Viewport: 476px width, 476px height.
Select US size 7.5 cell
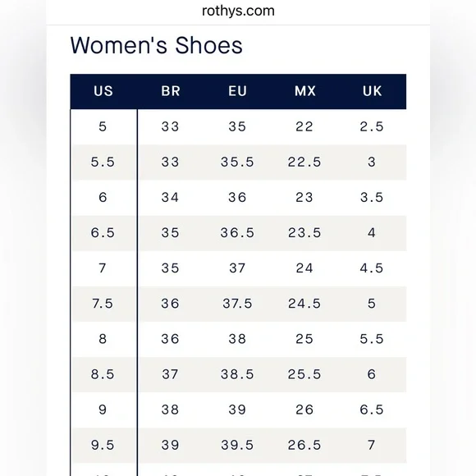pyautogui.click(x=103, y=304)
